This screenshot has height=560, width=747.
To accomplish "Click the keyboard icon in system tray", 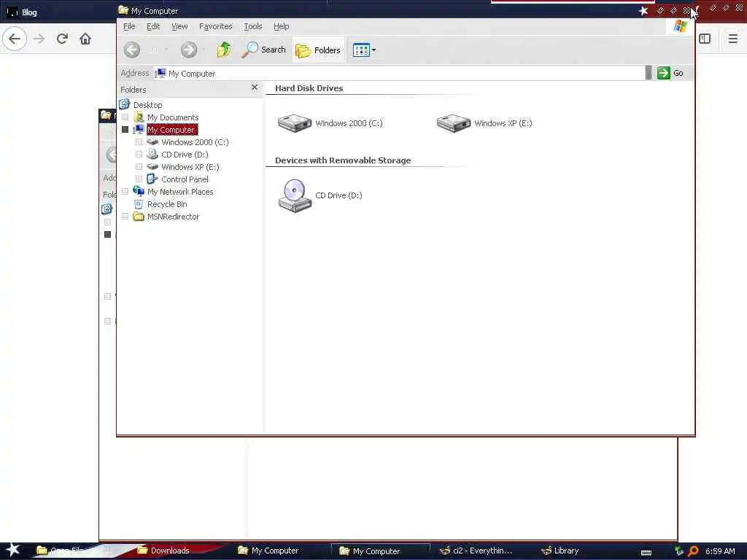I will coord(646,553).
